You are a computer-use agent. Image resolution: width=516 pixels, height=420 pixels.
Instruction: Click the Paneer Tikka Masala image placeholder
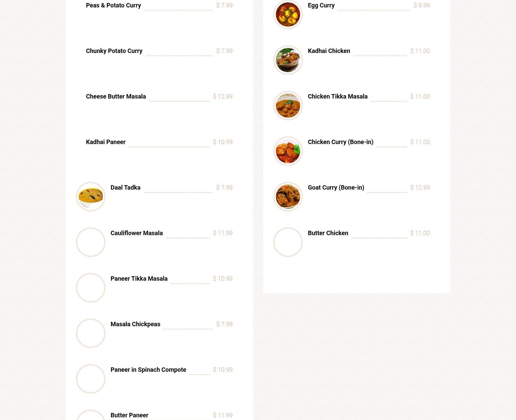coord(91,288)
